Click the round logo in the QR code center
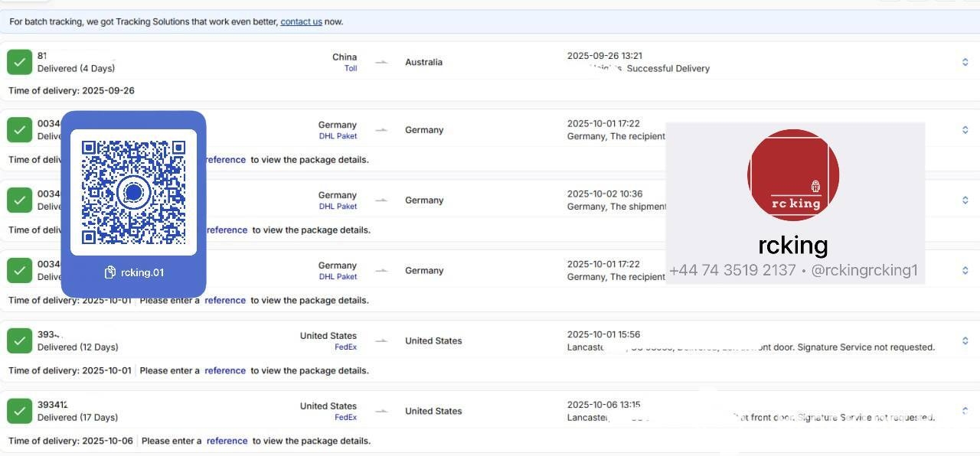 (133, 192)
